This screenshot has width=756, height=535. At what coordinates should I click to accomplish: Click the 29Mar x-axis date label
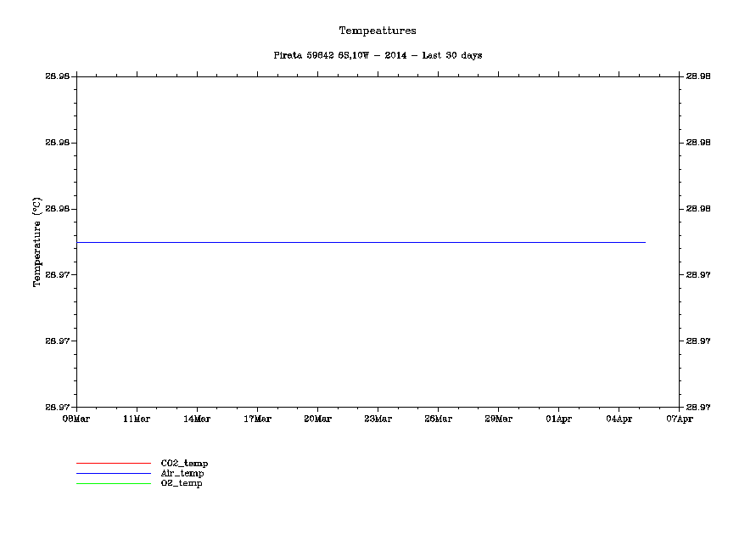[x=498, y=419]
